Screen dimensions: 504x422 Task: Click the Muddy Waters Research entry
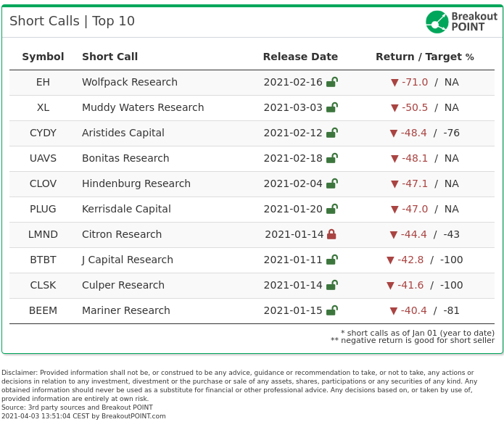pos(143,107)
